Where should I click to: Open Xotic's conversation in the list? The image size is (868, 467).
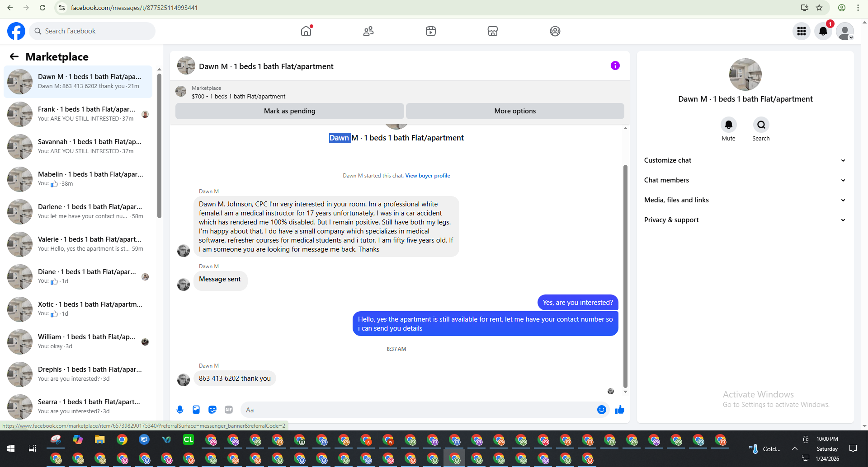coord(78,309)
